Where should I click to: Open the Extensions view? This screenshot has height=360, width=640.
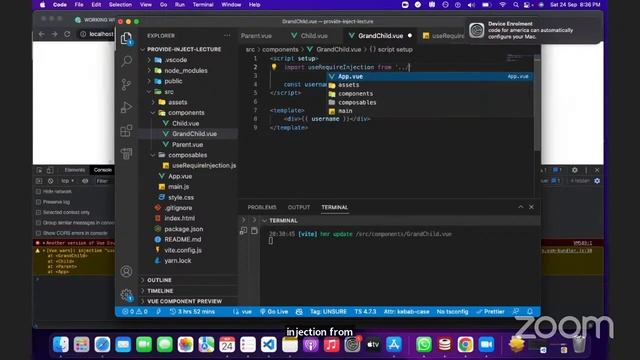pyautogui.click(x=127, y=131)
